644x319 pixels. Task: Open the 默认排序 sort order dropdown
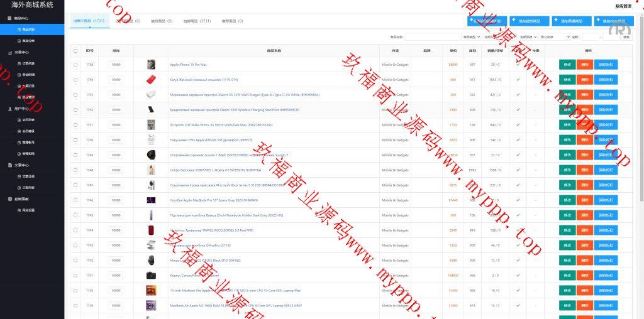coord(555,37)
